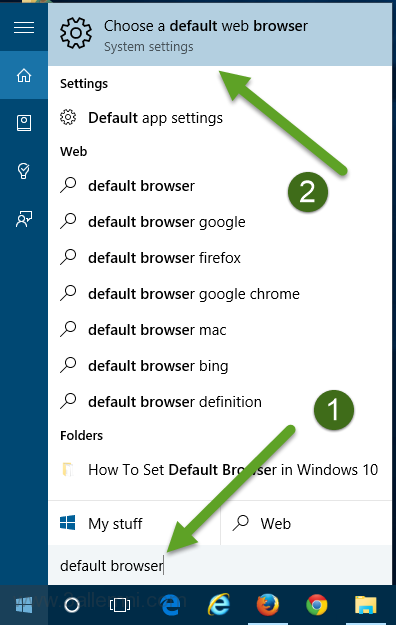Open How To Set Default Browser folder
The image size is (396, 625).
pyautogui.click(x=220, y=470)
